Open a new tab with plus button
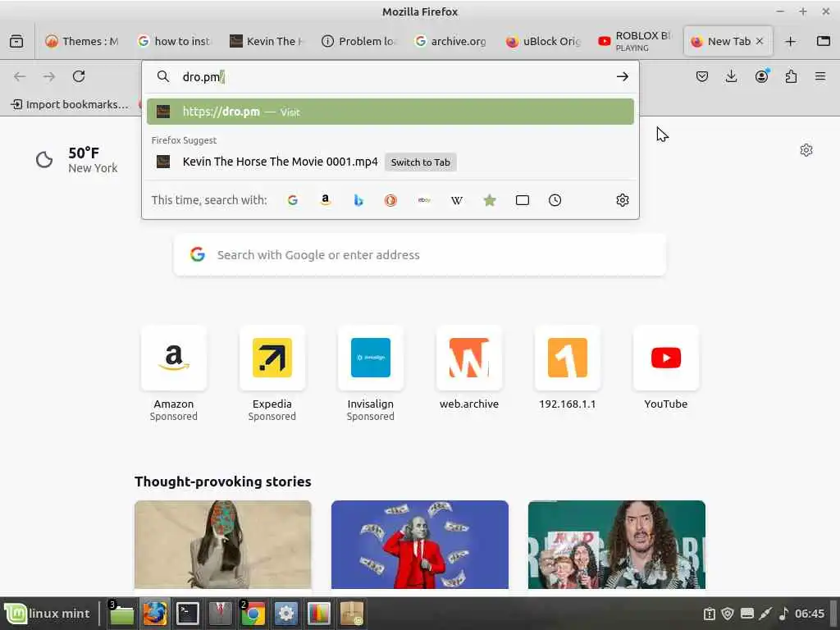Screen dimensions: 840x630 coord(790,41)
